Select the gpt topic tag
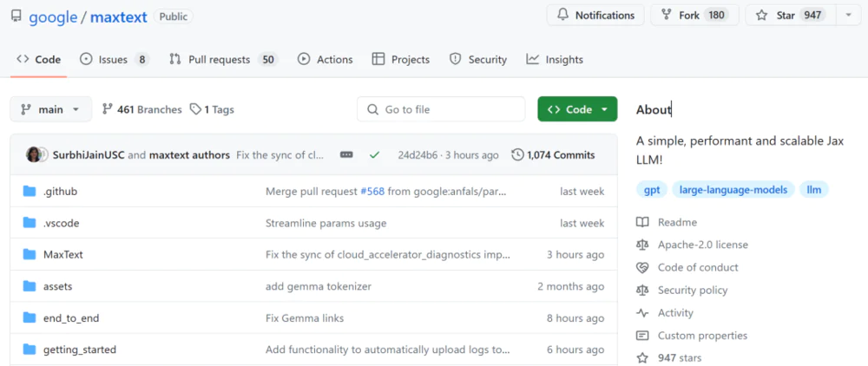Screen dimensions: 868x366 652,190
